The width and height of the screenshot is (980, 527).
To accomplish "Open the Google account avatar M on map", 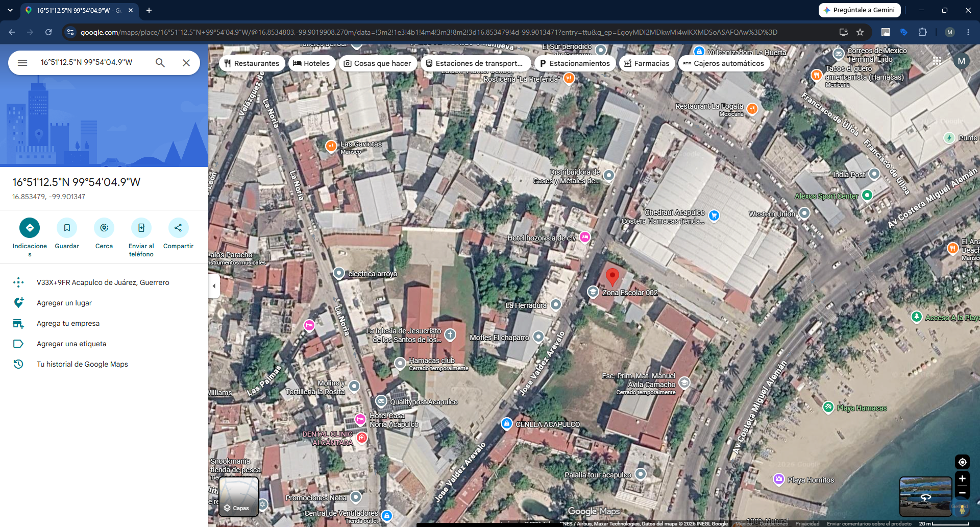I will tap(962, 61).
